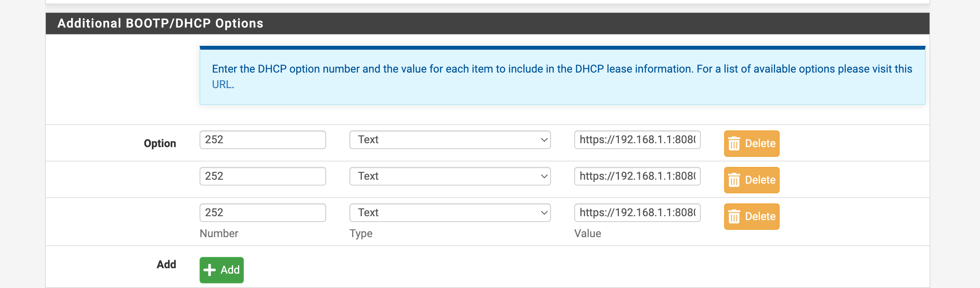Click the Type caption below the dropdowns
Viewport: 980px width, 288px height.
(x=361, y=233)
